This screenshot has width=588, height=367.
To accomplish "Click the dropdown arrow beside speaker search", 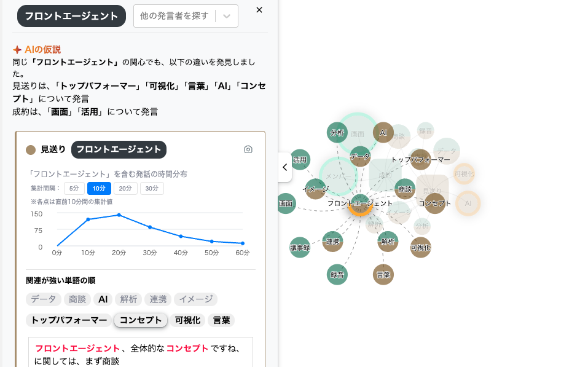I will pyautogui.click(x=227, y=17).
